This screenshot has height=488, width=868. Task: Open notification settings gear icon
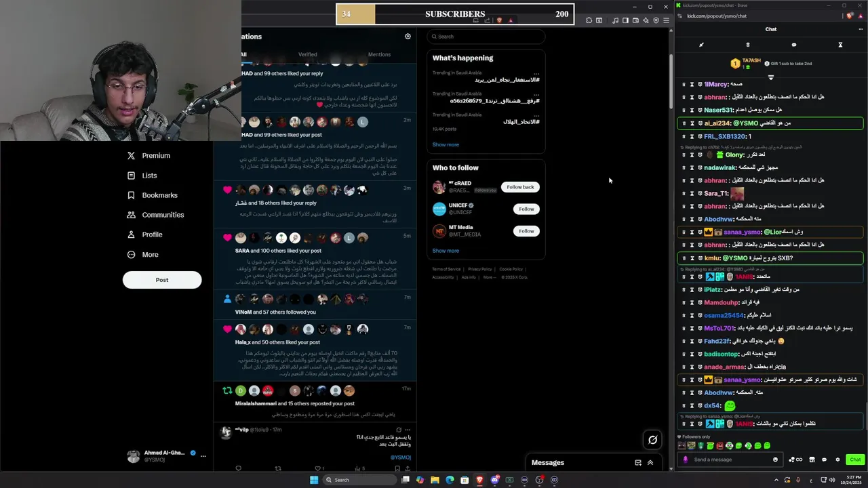[x=408, y=37]
